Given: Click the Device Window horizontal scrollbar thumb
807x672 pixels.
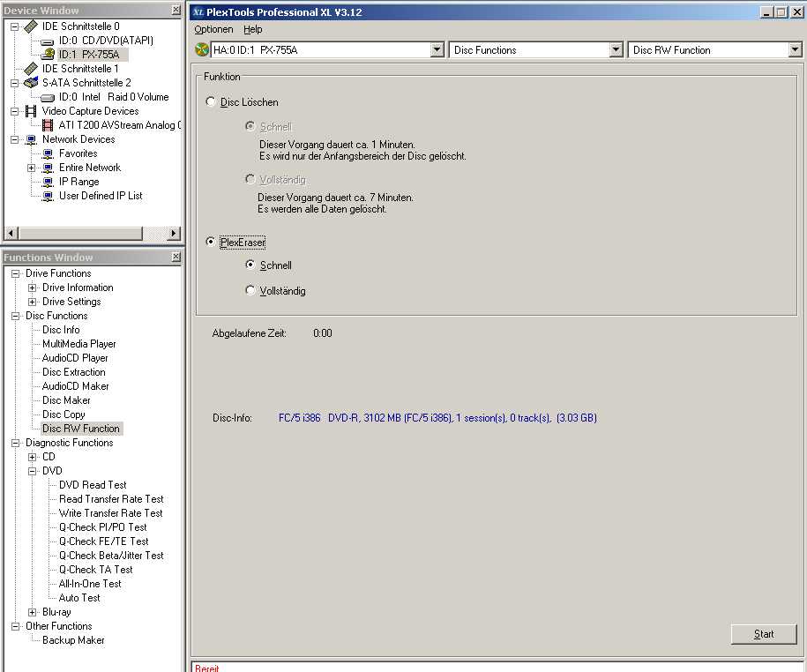Looking at the screenshot, I should [x=79, y=233].
